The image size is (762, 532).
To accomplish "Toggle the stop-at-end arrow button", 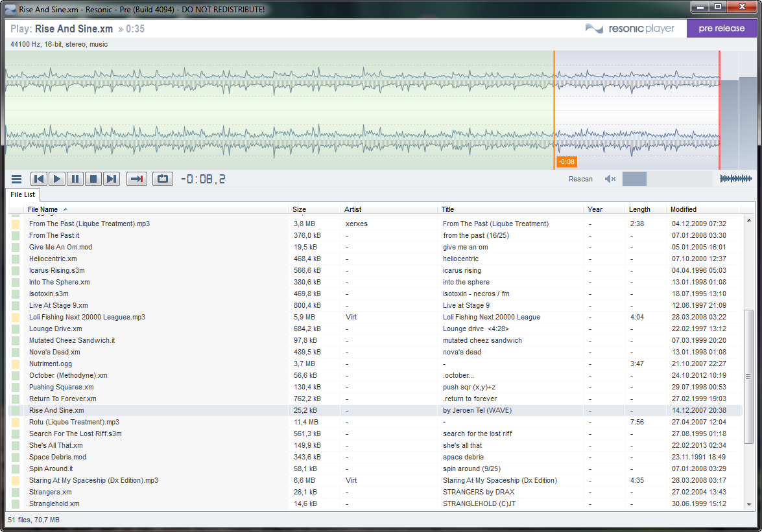I will click(x=137, y=179).
